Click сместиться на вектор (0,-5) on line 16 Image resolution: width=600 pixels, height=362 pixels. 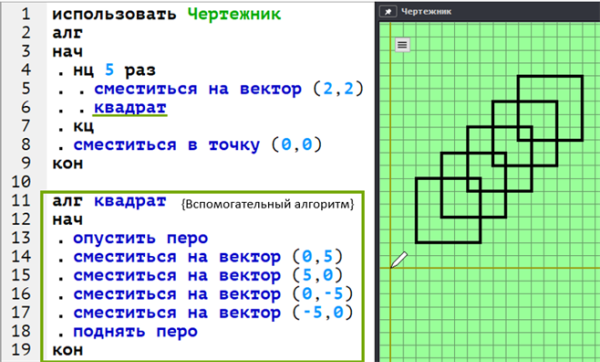(x=213, y=294)
